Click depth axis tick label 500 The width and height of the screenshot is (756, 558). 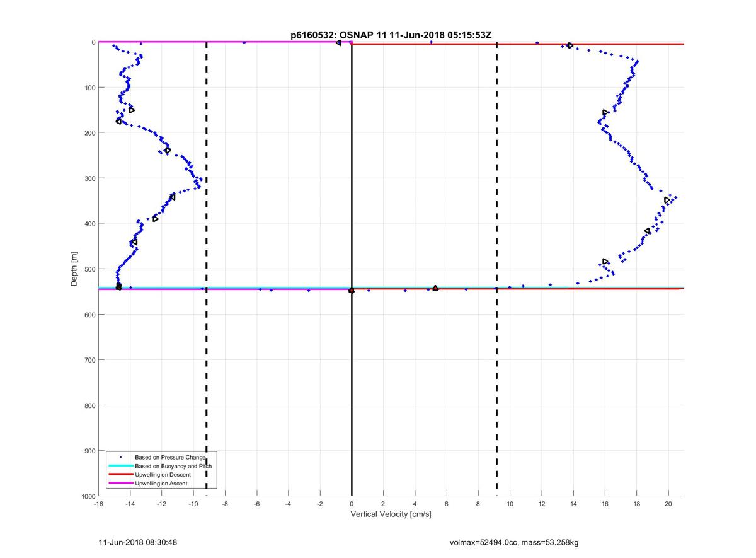coord(90,269)
